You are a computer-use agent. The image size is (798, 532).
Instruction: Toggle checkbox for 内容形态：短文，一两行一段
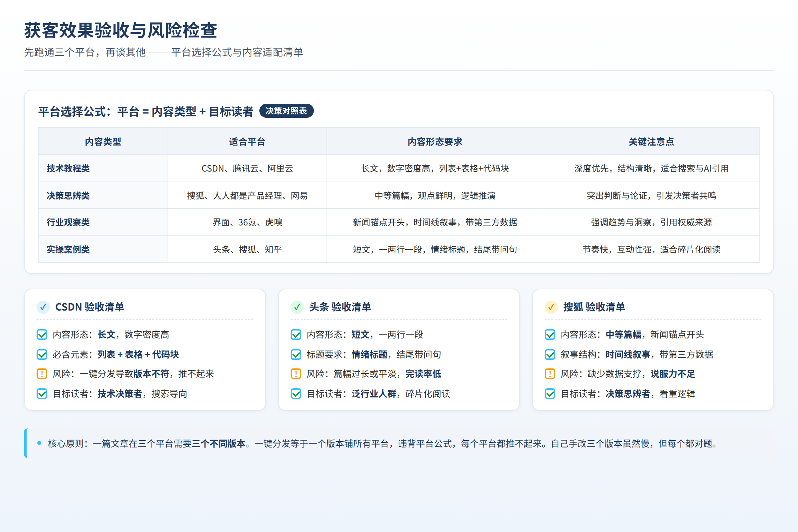coord(296,334)
